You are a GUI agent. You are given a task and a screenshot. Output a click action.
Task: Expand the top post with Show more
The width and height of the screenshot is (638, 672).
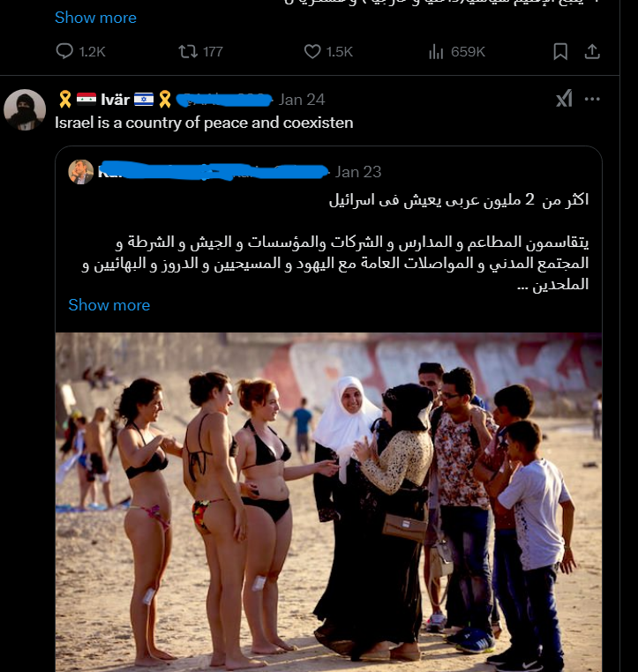pyautogui.click(x=95, y=18)
